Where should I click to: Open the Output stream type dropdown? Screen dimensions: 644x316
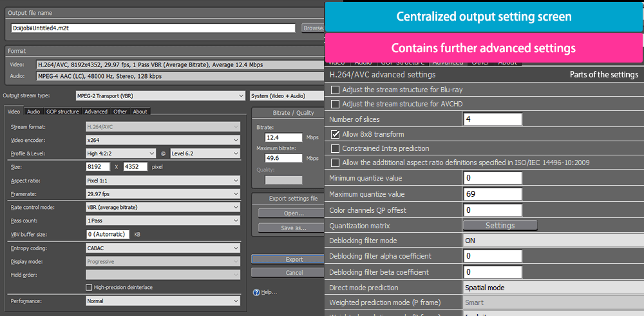tap(160, 96)
